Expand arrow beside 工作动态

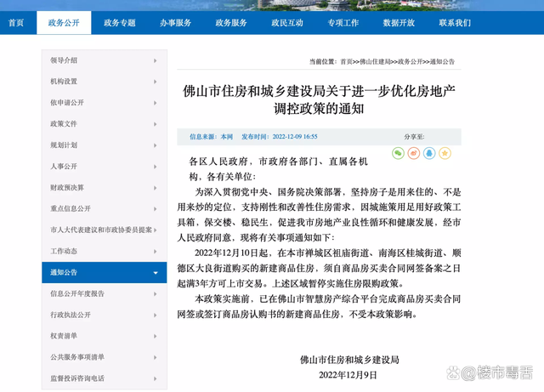click(155, 252)
